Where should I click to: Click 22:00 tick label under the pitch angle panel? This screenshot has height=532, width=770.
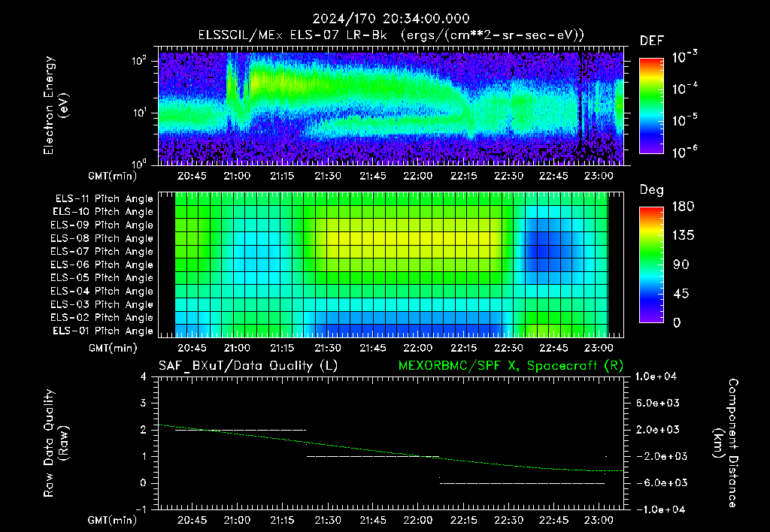pyautogui.click(x=418, y=348)
